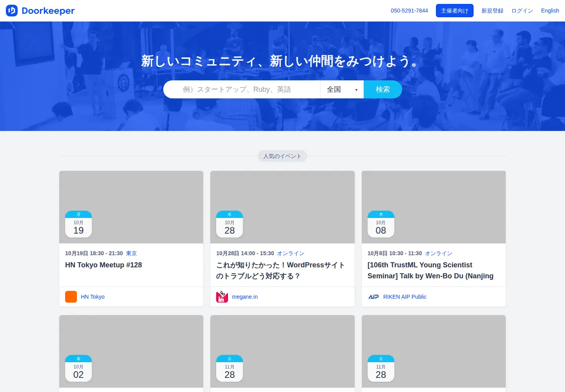Visit the RIKEN AIP Public community link
565x392 pixels.
coord(405,297)
